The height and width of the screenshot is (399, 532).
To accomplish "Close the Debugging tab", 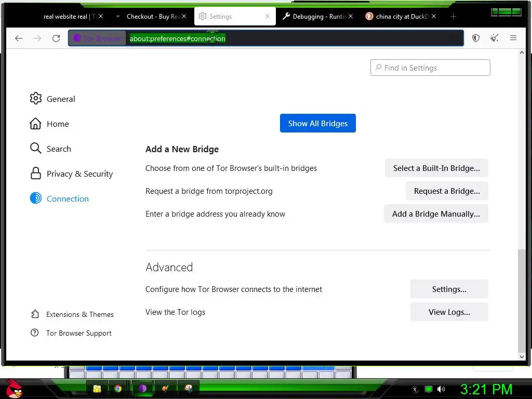I will 351,16.
